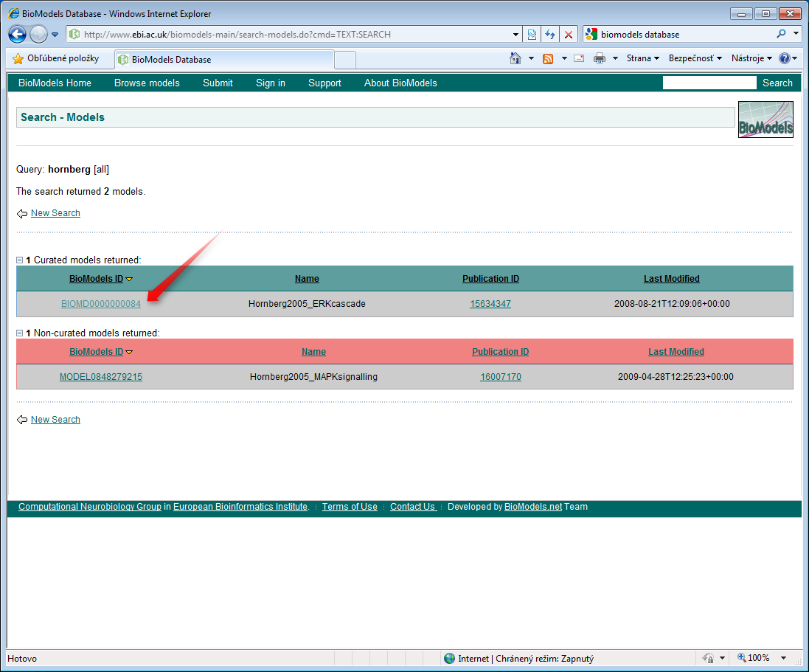Open the Submit nav item

click(x=218, y=83)
